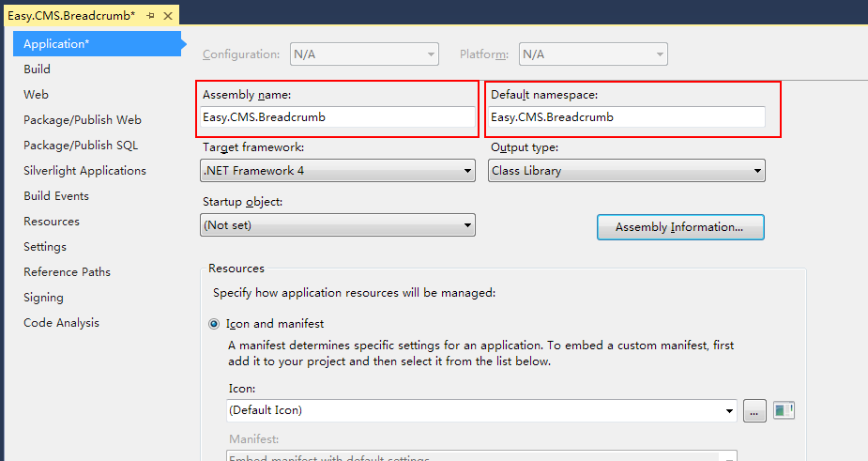The image size is (868, 461).
Task: Click the 'Output type:' label
Action: click(x=525, y=147)
